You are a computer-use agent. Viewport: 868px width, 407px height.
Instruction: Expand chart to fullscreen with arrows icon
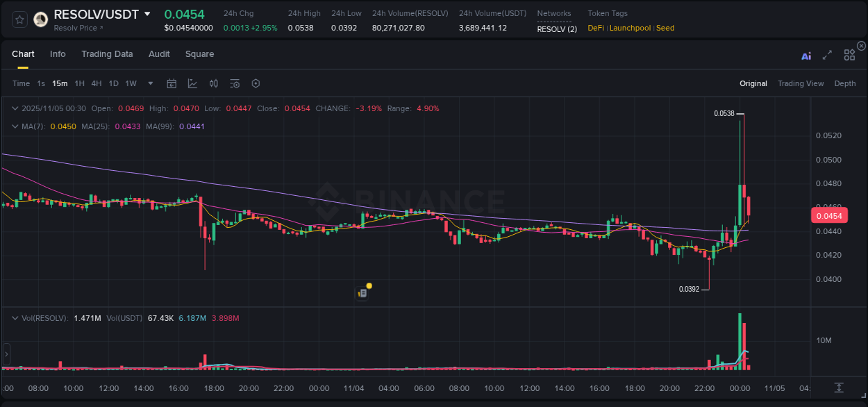pyautogui.click(x=827, y=56)
